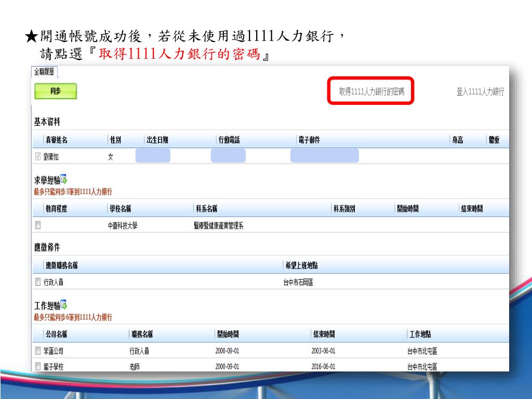Viewport: 532px width, 399px height.
Task: Click the department 醫療暨健康產業管理系
Action: coord(219,225)
